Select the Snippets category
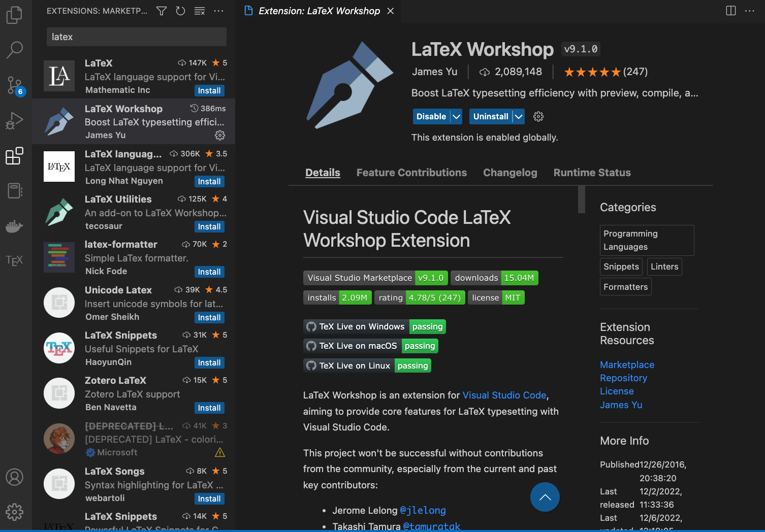765x532 pixels. (621, 267)
